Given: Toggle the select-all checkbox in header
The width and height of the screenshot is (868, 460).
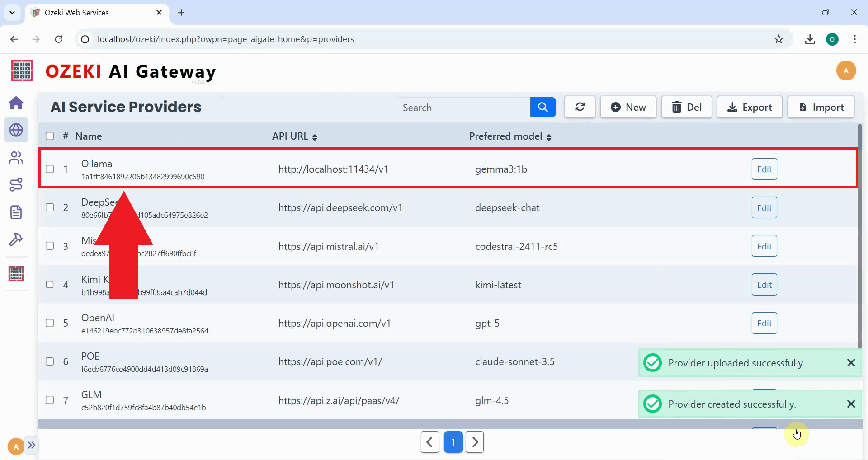Looking at the screenshot, I should [50, 136].
